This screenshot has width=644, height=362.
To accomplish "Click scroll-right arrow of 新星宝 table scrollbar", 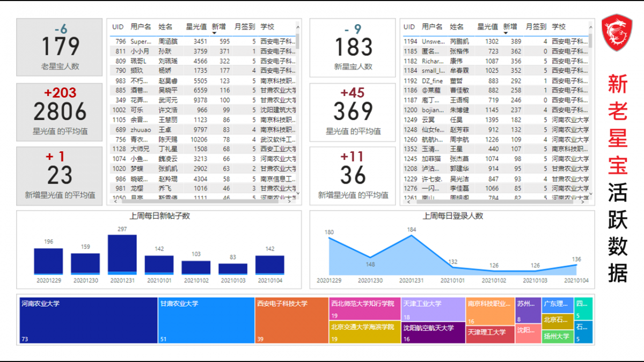I will [584, 201].
